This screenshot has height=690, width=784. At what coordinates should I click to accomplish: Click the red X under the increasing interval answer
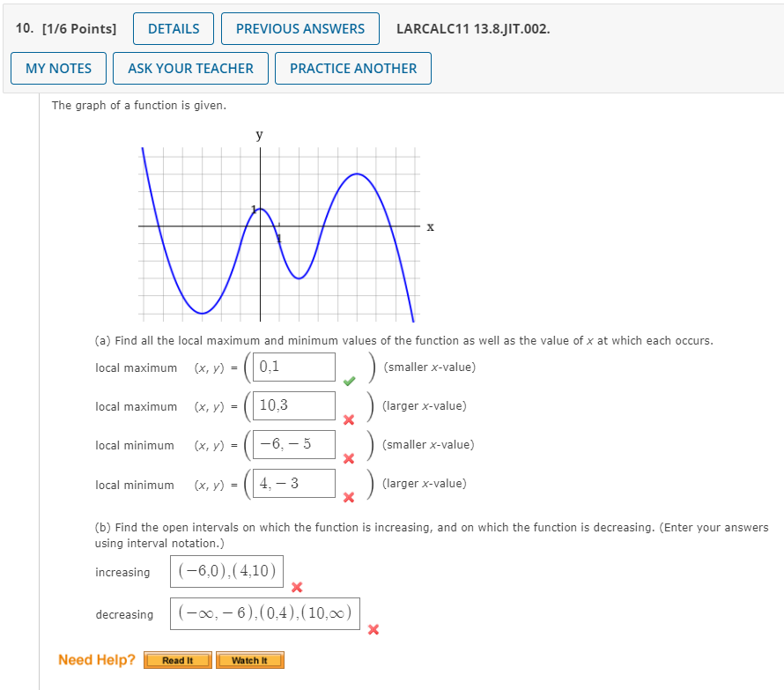296,586
